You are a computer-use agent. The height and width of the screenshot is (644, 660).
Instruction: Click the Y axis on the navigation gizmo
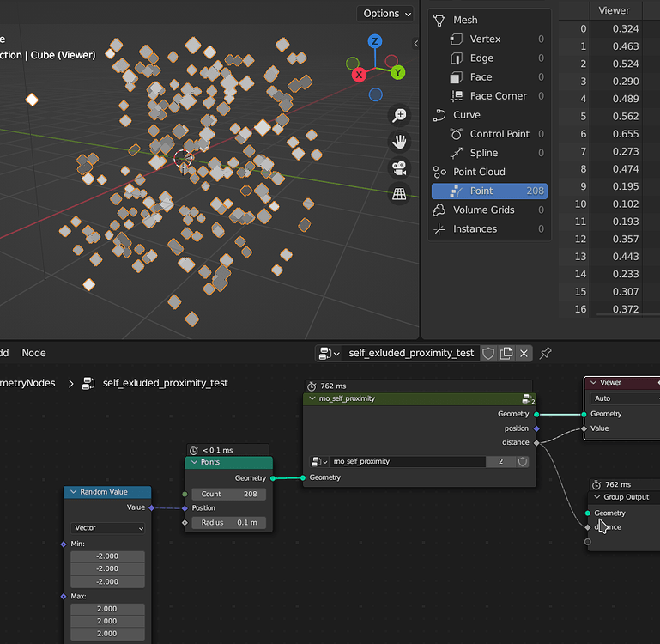[397, 72]
